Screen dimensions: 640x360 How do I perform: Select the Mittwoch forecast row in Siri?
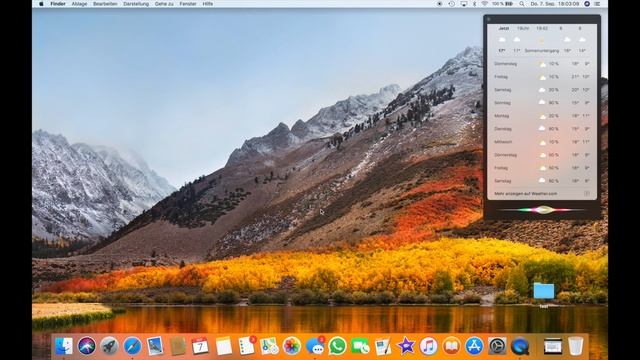pos(542,142)
